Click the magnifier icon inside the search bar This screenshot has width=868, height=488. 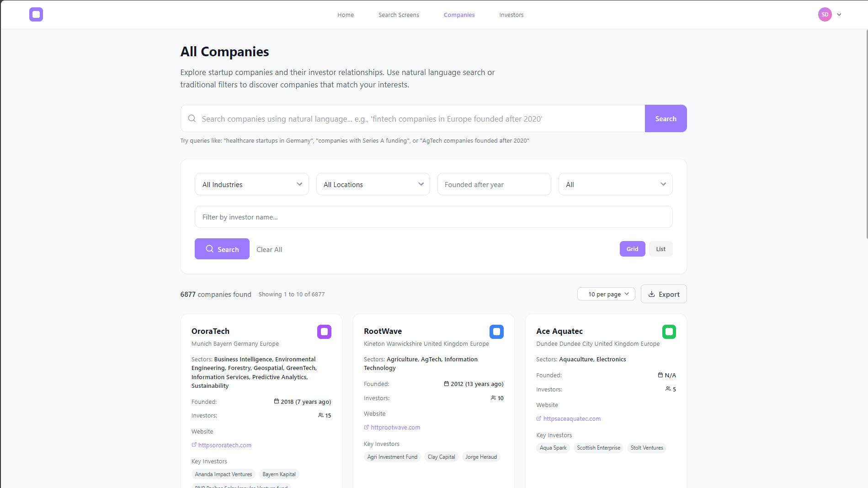(192, 118)
